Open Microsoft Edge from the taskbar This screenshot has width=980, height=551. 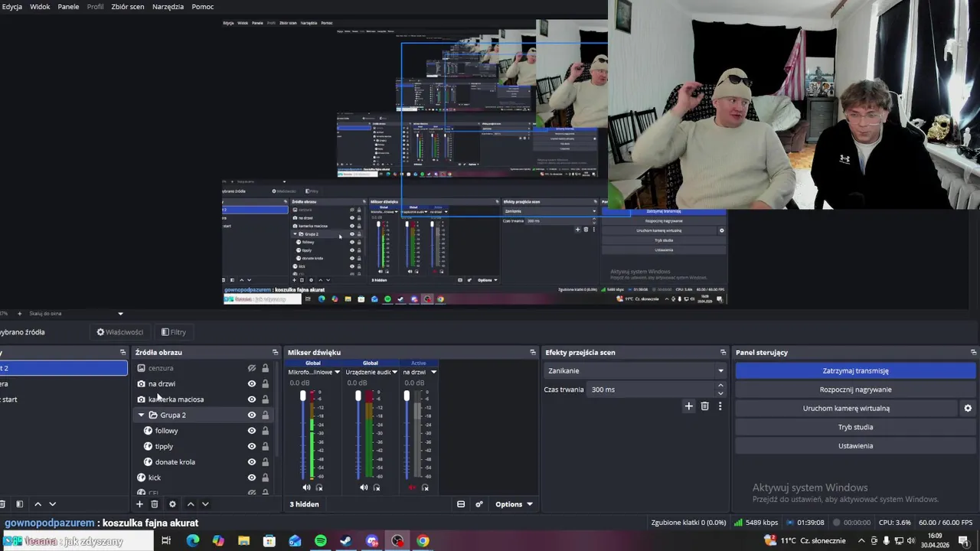[192, 541]
